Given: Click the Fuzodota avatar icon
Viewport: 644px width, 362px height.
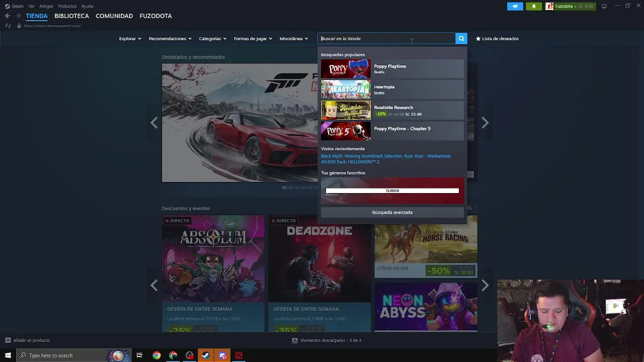Looking at the screenshot, I should [x=549, y=6].
